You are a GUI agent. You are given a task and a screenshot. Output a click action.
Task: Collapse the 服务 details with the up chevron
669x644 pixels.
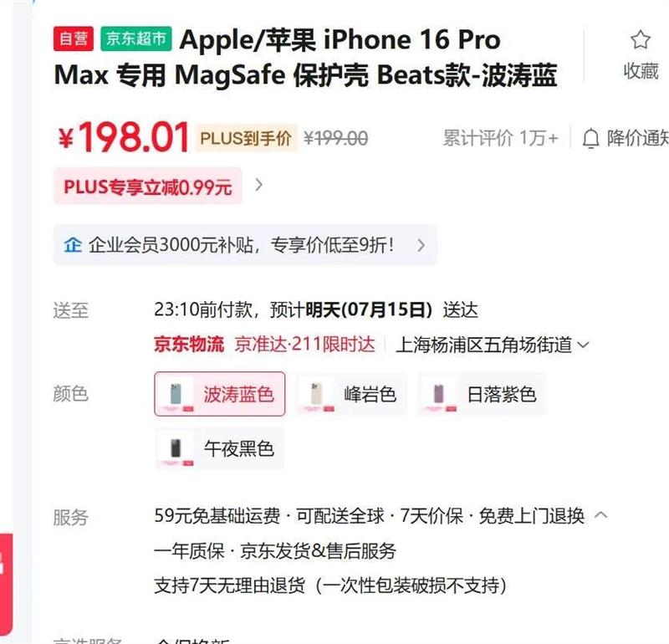[x=600, y=514]
